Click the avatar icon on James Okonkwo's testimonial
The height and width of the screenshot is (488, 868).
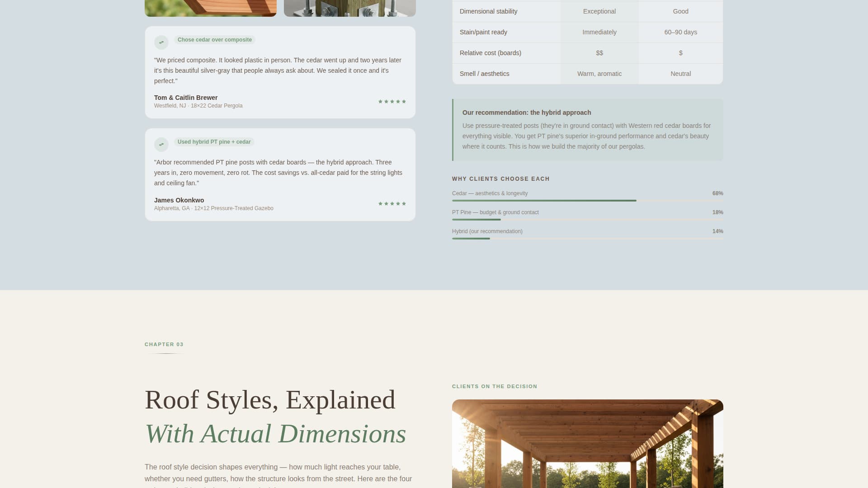tap(161, 145)
